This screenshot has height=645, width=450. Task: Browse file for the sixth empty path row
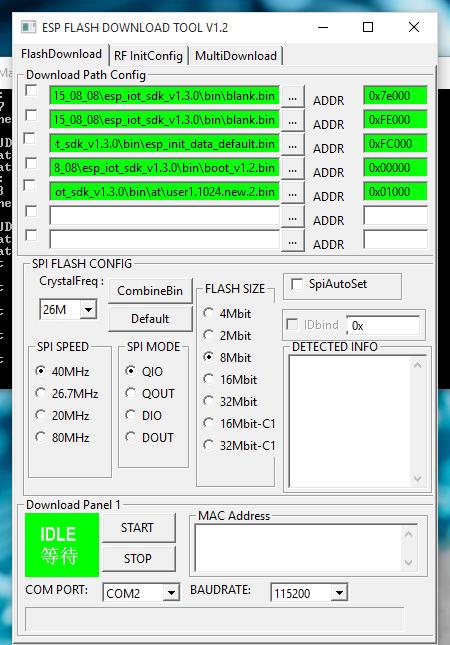point(292,216)
